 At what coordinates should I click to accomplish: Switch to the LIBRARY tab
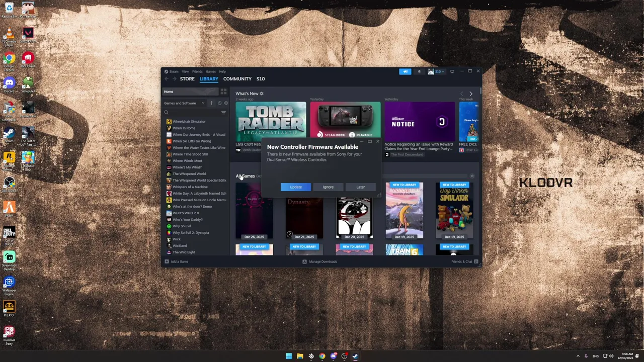[x=209, y=79]
